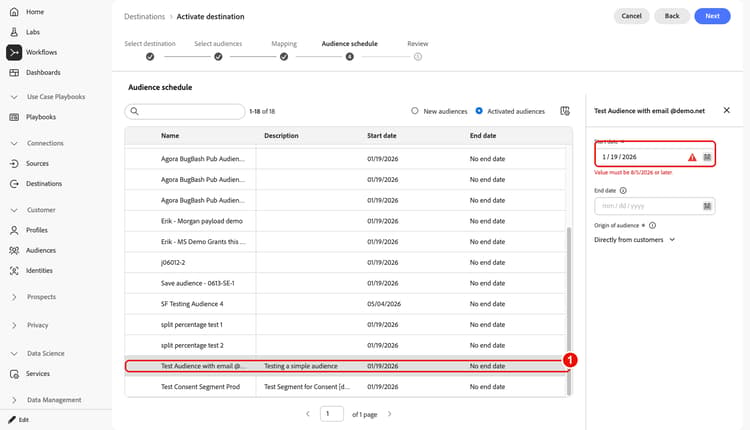
Task: Click the End date input field
Action: (654, 206)
